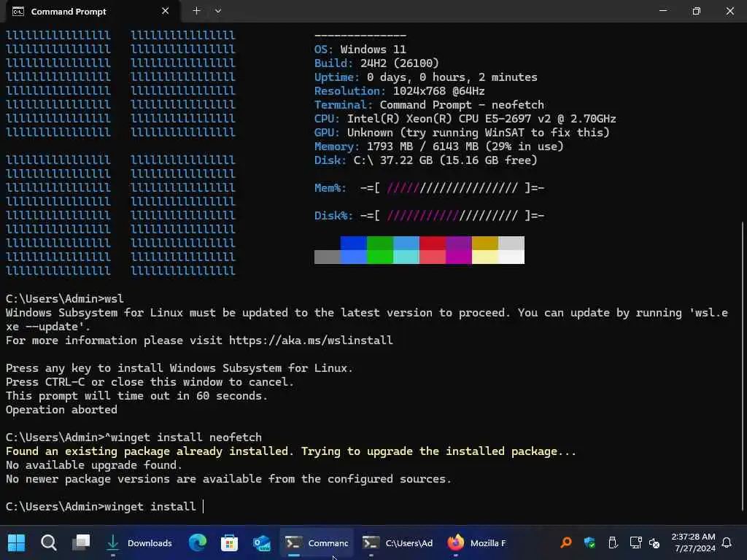Click the CPU Intel Xeon line
The width and height of the screenshot is (747, 560).
point(465,119)
